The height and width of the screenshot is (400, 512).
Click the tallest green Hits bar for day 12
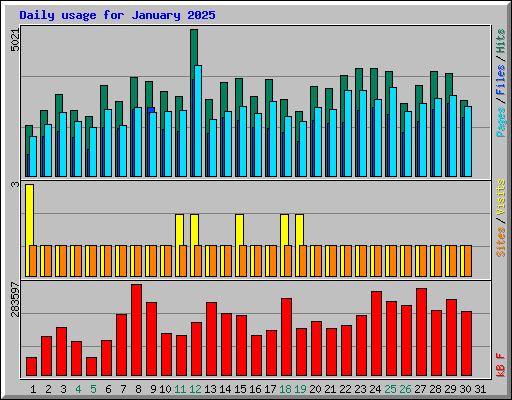pos(194,47)
